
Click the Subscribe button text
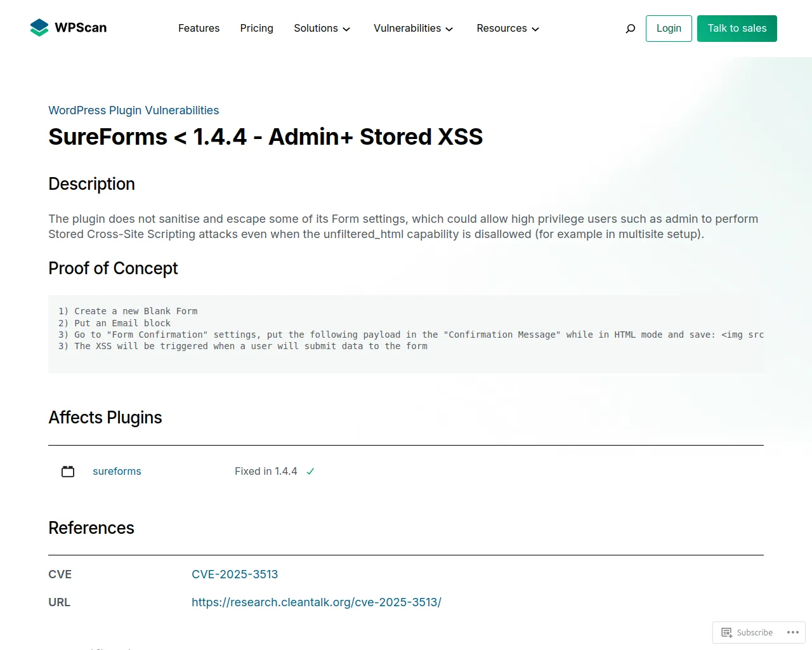pos(754,633)
